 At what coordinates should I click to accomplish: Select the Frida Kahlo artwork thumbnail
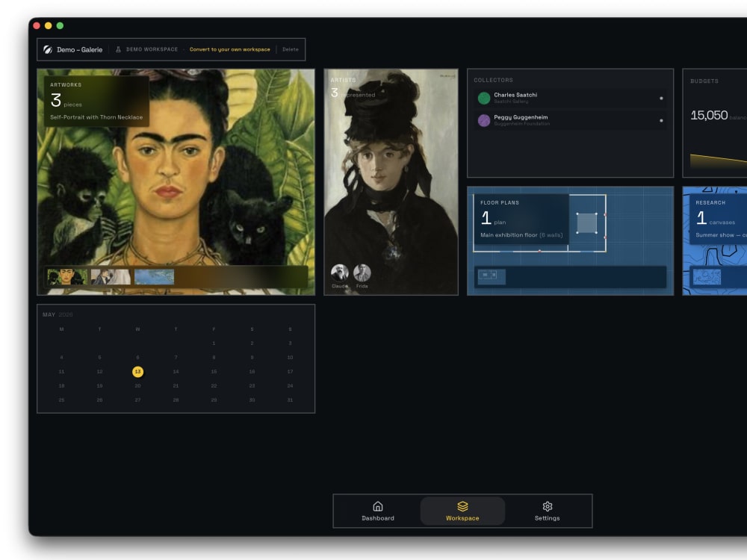coord(67,277)
